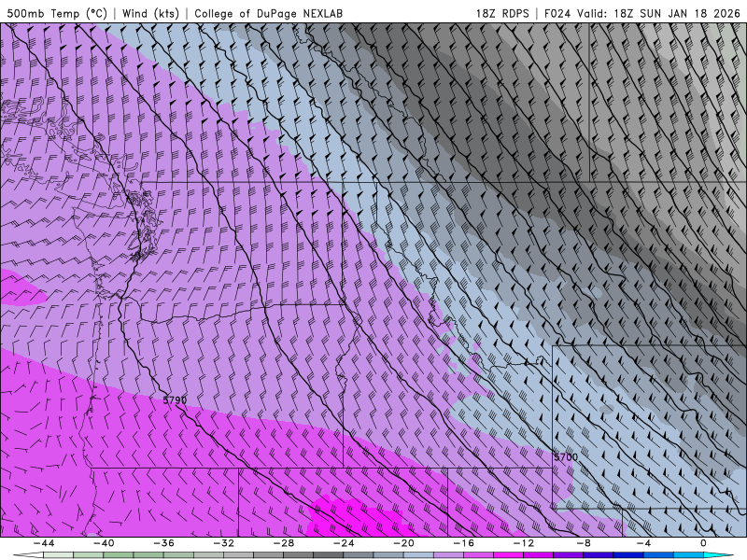
Task: Click the -28 color scale tick label
Action: [x=284, y=543]
